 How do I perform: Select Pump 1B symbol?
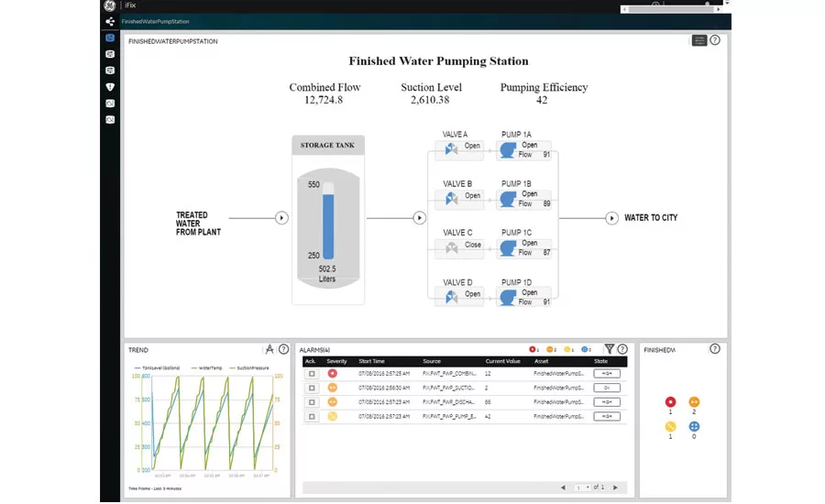point(508,200)
